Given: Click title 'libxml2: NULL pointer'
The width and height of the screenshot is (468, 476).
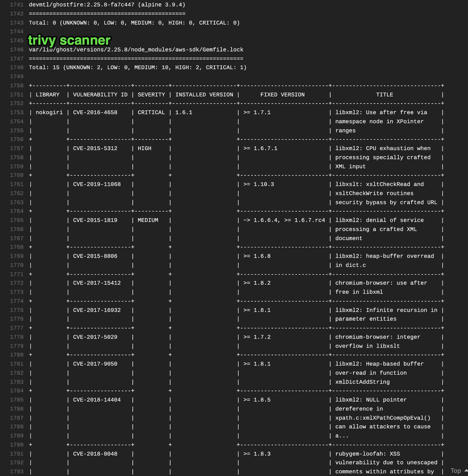Looking at the screenshot, I should (x=371, y=400).
